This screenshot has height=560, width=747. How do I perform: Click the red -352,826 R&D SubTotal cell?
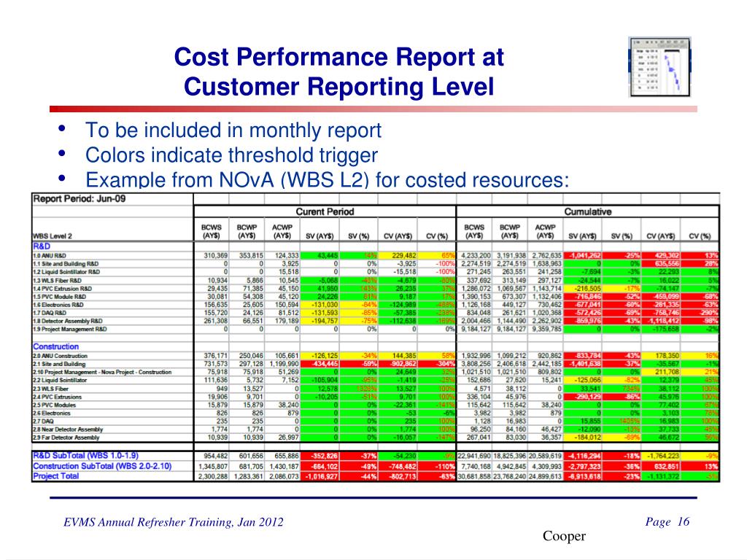(320, 456)
